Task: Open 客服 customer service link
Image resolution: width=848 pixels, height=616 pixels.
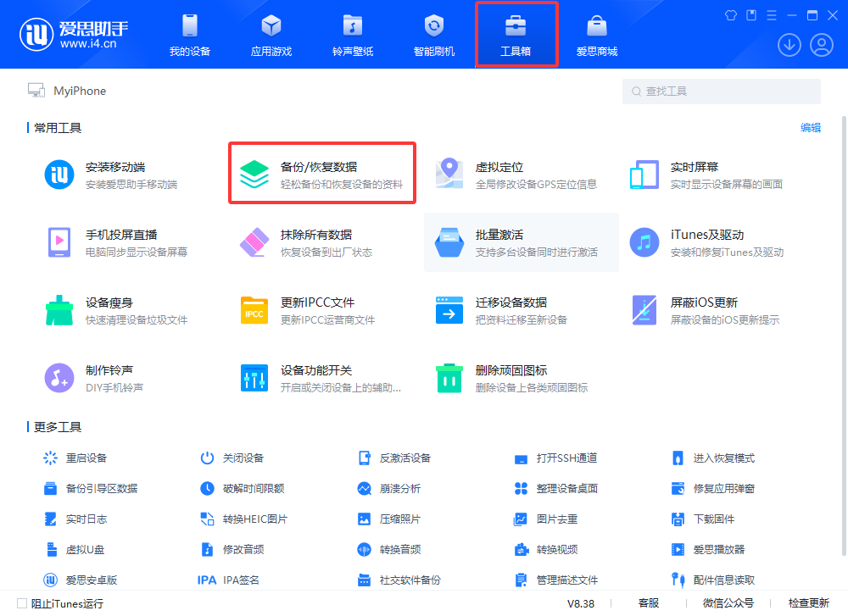Action: (x=648, y=603)
